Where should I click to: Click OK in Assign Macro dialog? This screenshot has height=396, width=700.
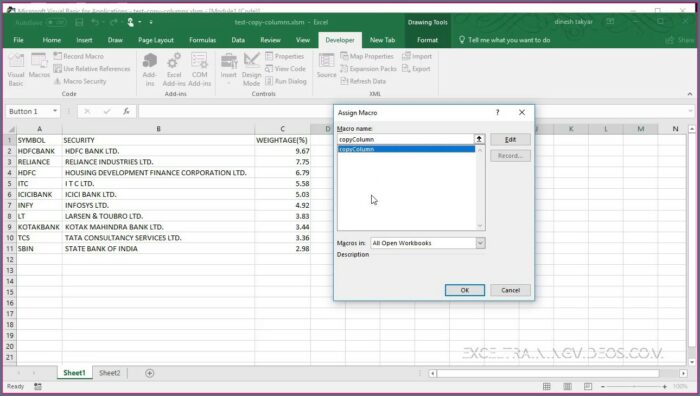[465, 290]
